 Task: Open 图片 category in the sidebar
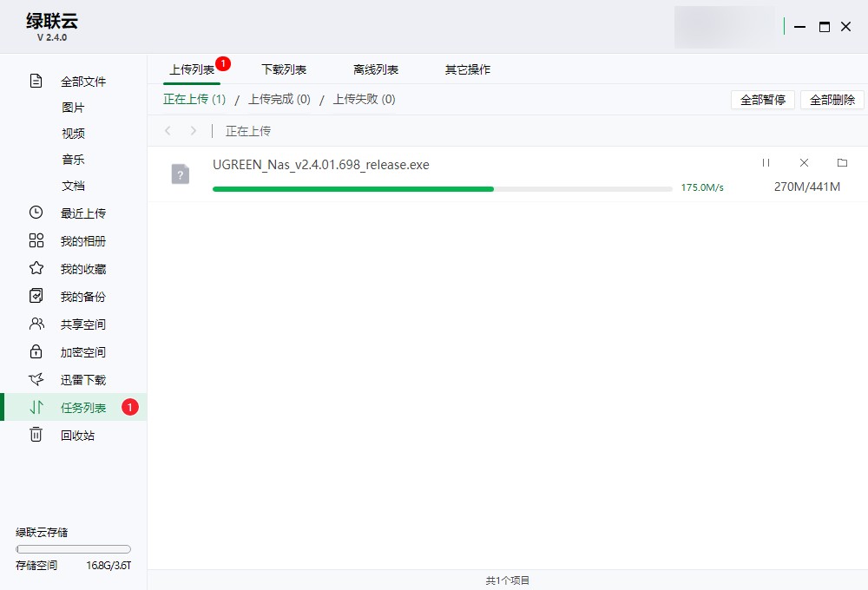[x=74, y=108]
